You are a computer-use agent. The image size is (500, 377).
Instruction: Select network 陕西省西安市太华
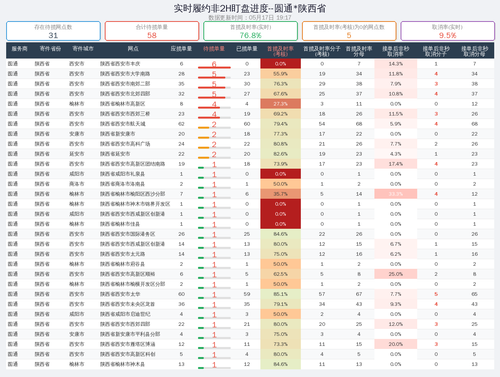(120, 294)
